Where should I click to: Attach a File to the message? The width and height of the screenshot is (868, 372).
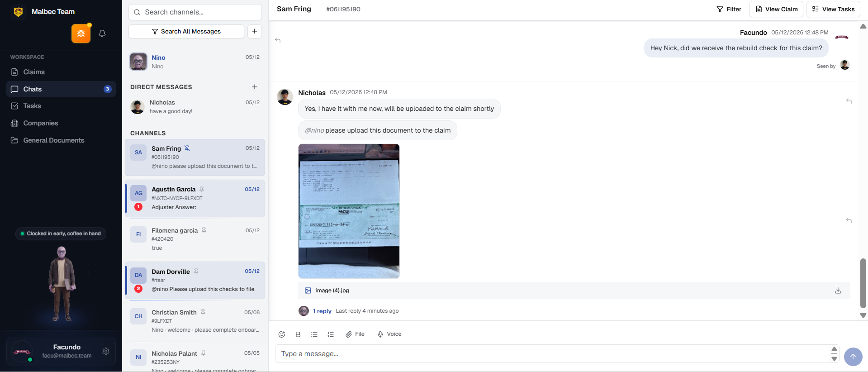point(355,334)
